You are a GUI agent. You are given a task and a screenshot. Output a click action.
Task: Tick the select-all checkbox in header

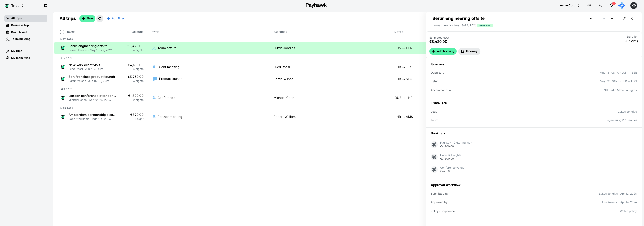[62, 32]
